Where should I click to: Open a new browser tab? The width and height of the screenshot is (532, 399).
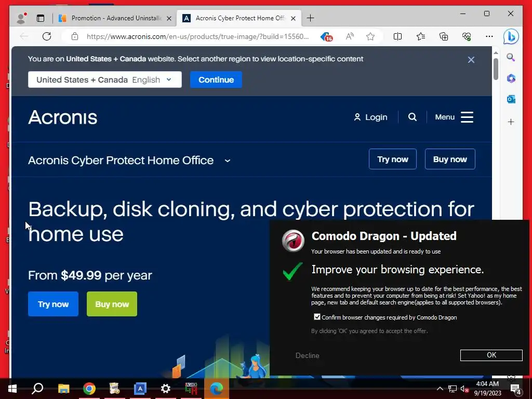(x=310, y=18)
